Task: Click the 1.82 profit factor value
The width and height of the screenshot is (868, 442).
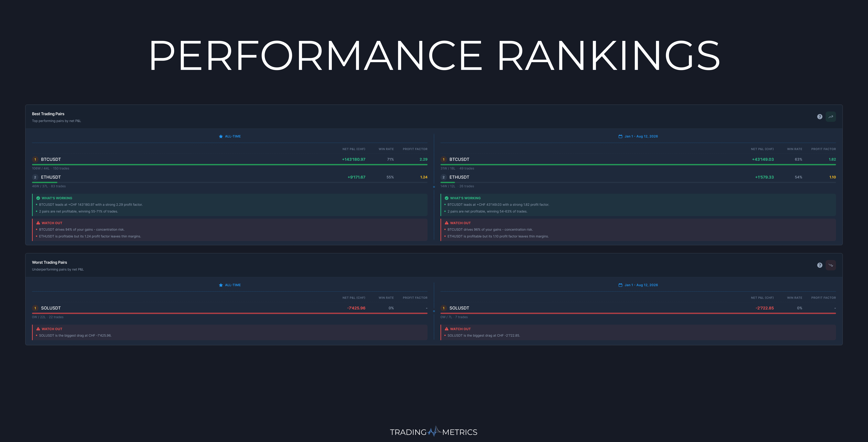Action: 832,160
